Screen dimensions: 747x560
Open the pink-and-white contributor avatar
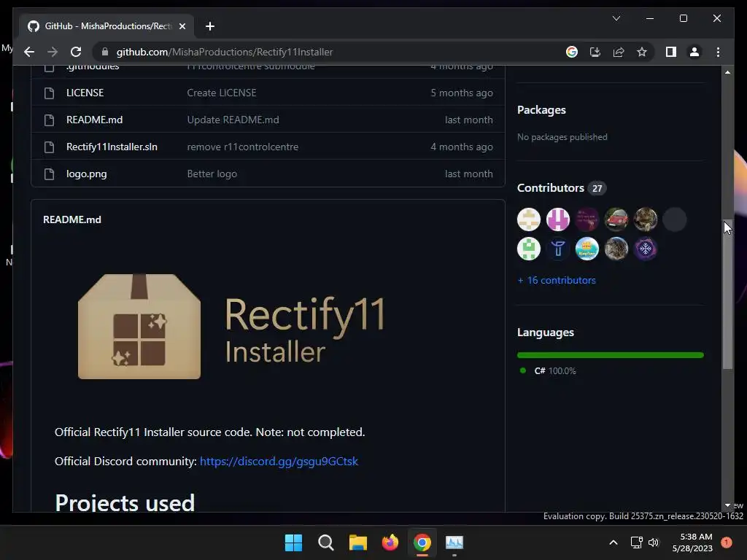(x=558, y=220)
